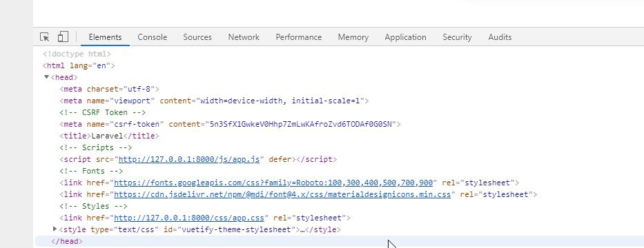Viewport: 644px width, 248px height.
Task: Open the materialdesignicons.min.css link
Action: tap(282, 194)
